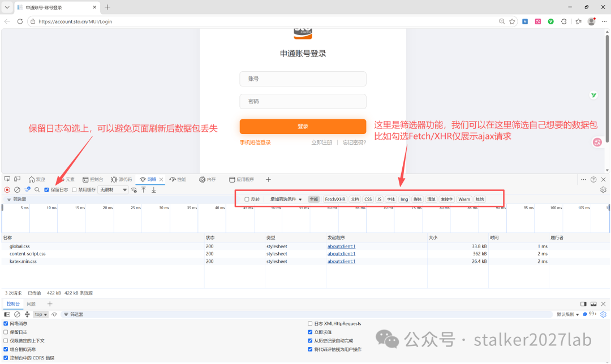The height and width of the screenshot is (364, 611).
Task: Open 默认级别 log level dropdown
Action: point(568,314)
